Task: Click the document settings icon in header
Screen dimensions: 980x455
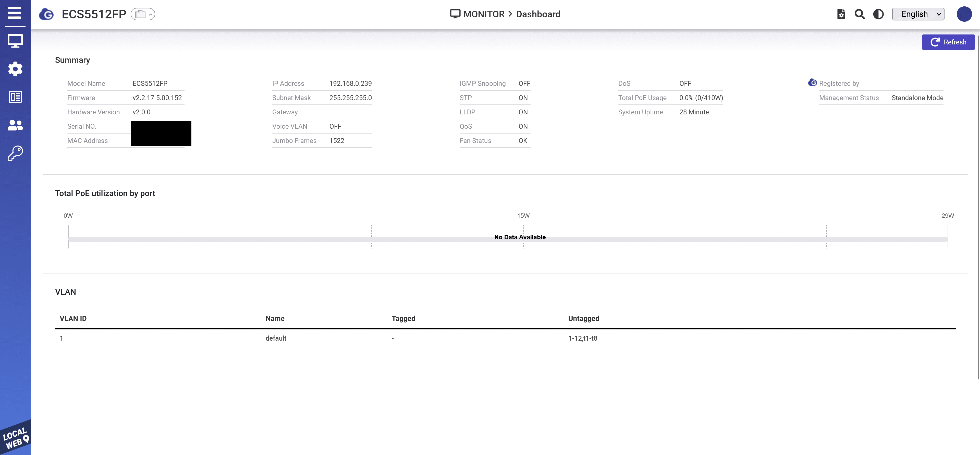Action: [x=841, y=15]
